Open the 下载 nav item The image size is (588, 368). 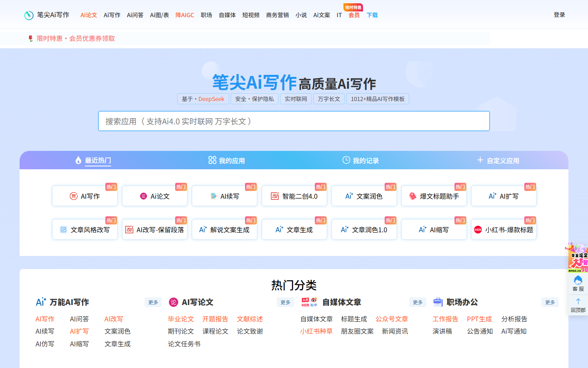click(x=372, y=15)
